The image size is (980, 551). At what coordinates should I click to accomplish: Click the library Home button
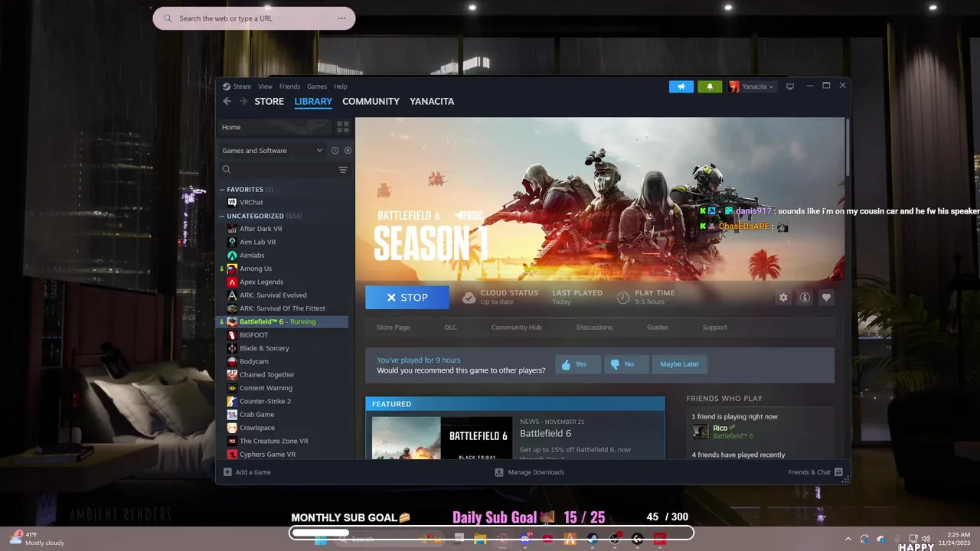(275, 127)
